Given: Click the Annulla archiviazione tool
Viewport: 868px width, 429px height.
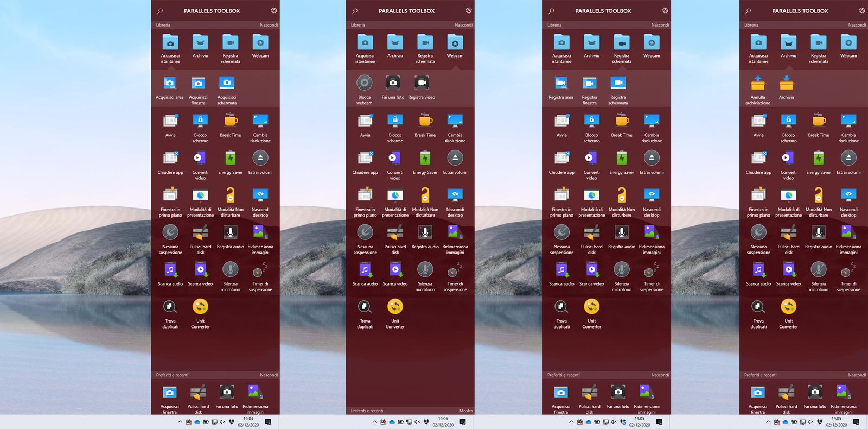Looking at the screenshot, I should tap(758, 90).
